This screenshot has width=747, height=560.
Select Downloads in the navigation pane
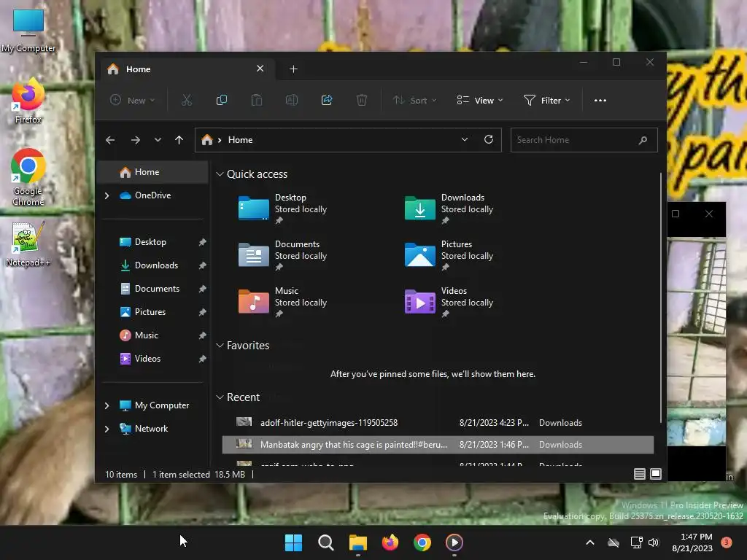tap(152, 265)
